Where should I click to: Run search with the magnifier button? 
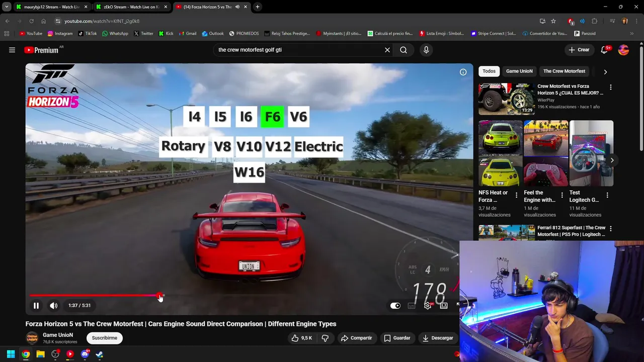click(x=404, y=50)
